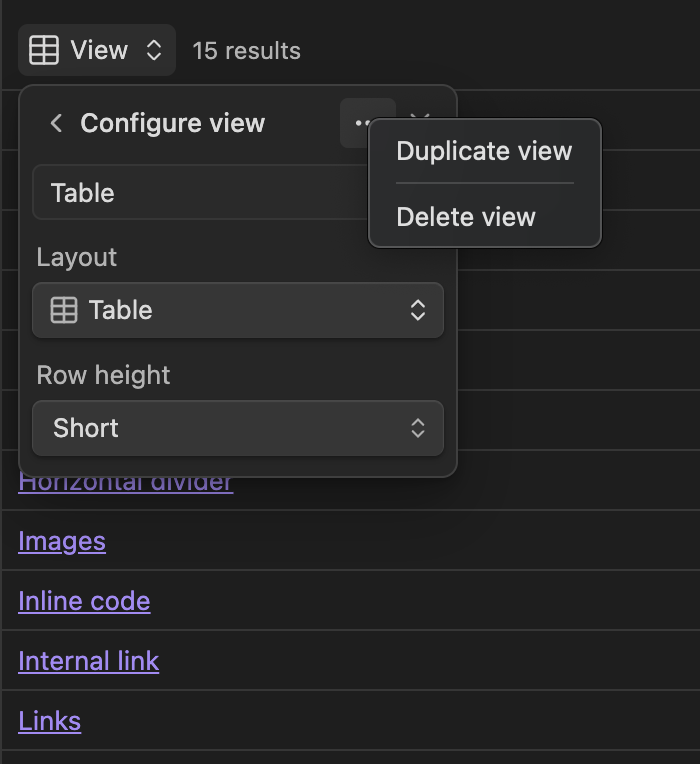Open the Internal link entry
This screenshot has height=764, width=700.
[88, 661]
